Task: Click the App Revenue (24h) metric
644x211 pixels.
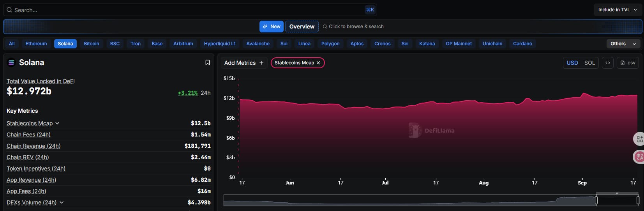Action: [x=31, y=180]
